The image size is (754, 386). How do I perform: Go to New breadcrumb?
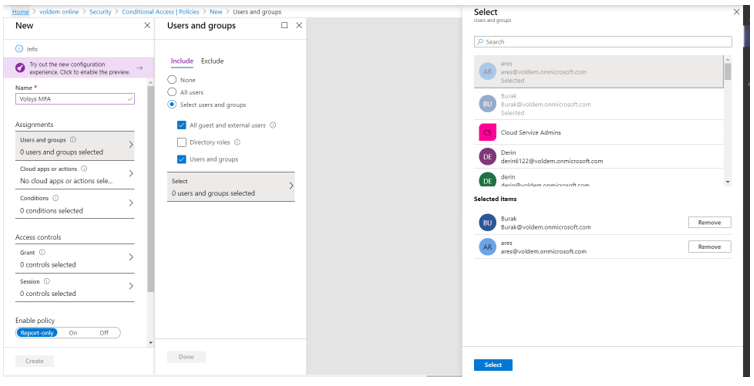(x=216, y=12)
